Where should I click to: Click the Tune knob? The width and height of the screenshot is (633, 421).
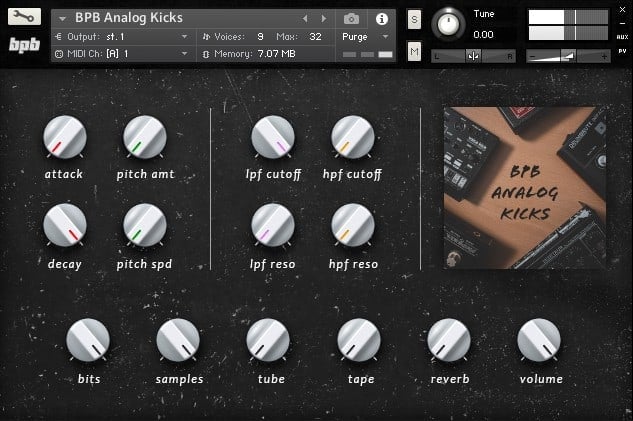click(451, 24)
